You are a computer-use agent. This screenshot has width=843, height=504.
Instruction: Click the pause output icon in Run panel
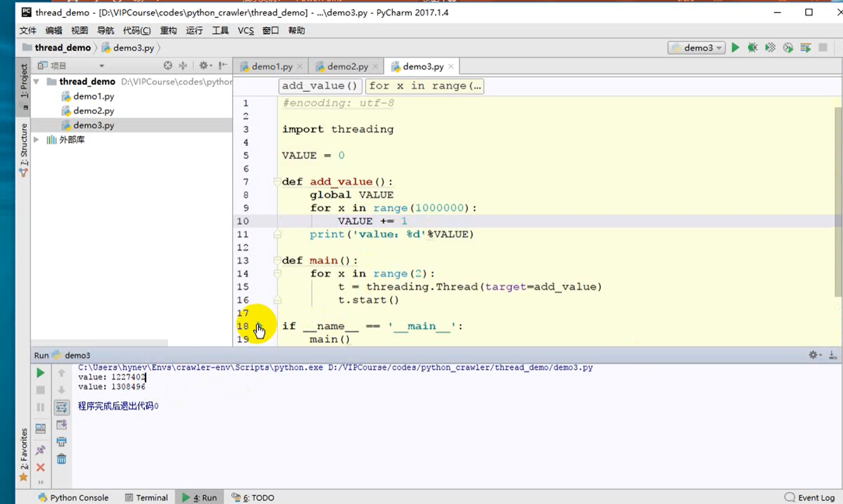click(40, 407)
